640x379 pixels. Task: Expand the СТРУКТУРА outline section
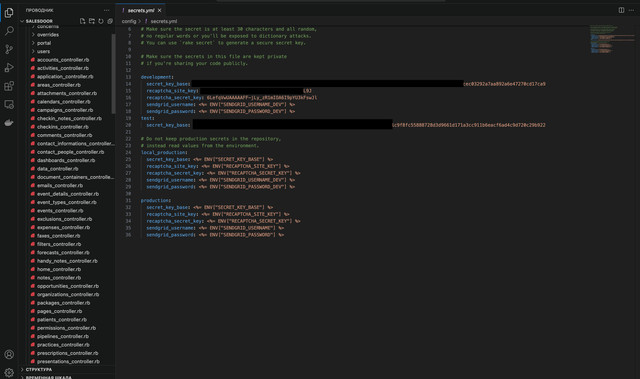pos(39,369)
